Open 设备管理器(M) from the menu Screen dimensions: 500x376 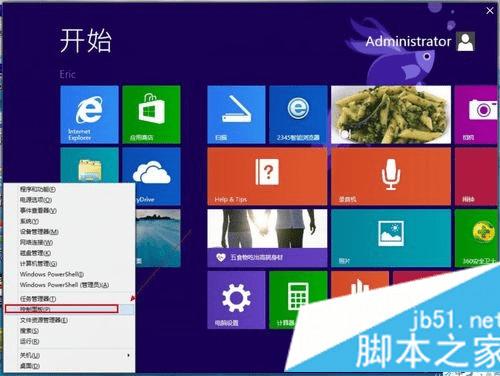[x=69, y=232]
